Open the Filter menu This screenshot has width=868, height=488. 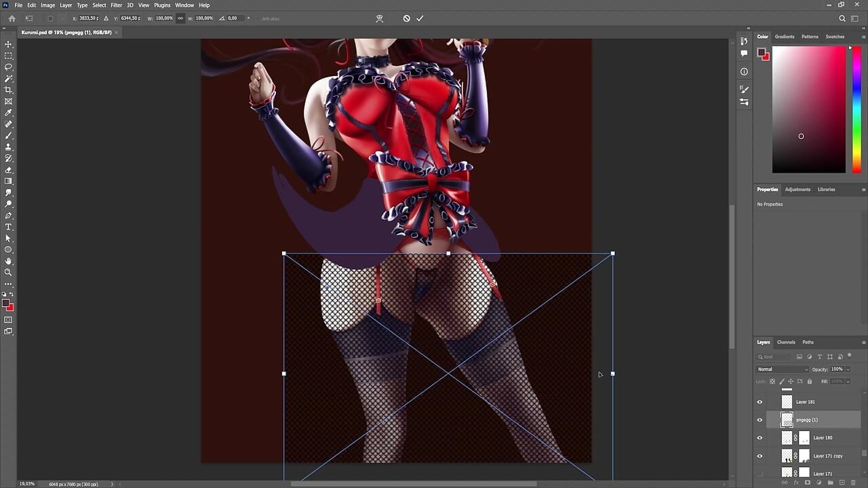pyautogui.click(x=116, y=5)
